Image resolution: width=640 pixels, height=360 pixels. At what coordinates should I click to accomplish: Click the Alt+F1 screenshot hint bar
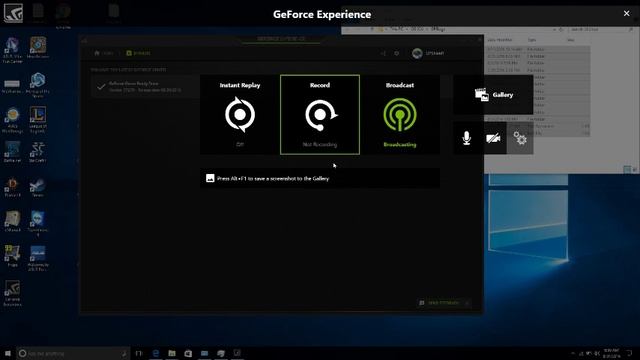(x=320, y=178)
